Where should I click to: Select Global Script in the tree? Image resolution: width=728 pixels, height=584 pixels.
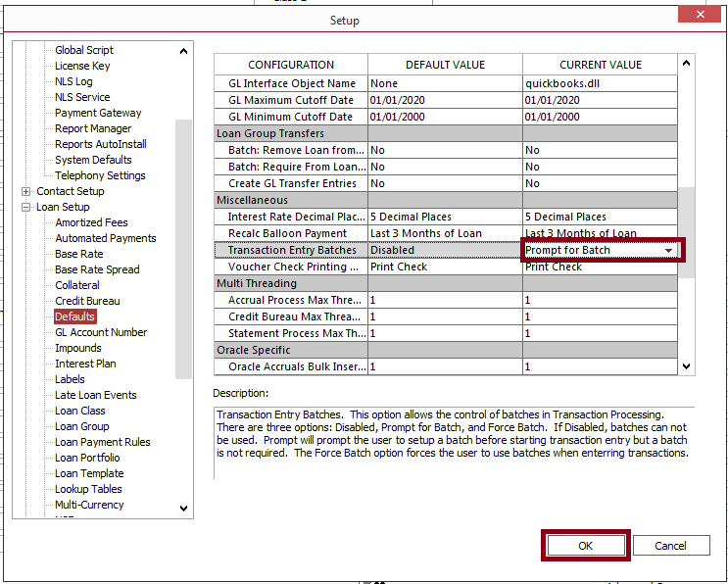(84, 50)
